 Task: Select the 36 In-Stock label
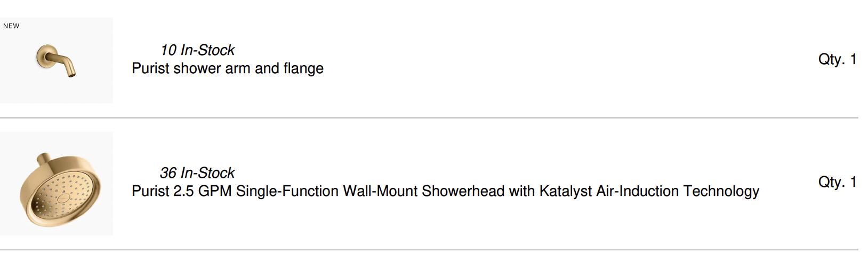pyautogui.click(x=197, y=173)
